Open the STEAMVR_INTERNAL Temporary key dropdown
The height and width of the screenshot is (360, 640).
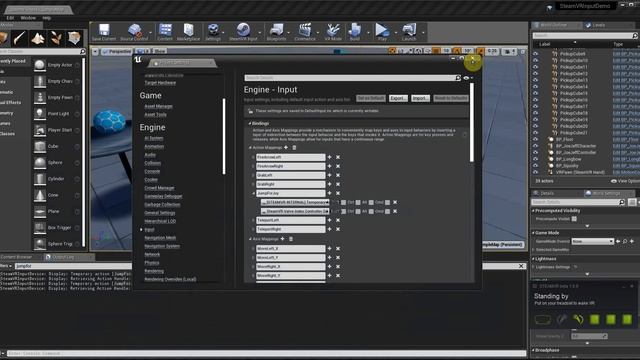295,202
